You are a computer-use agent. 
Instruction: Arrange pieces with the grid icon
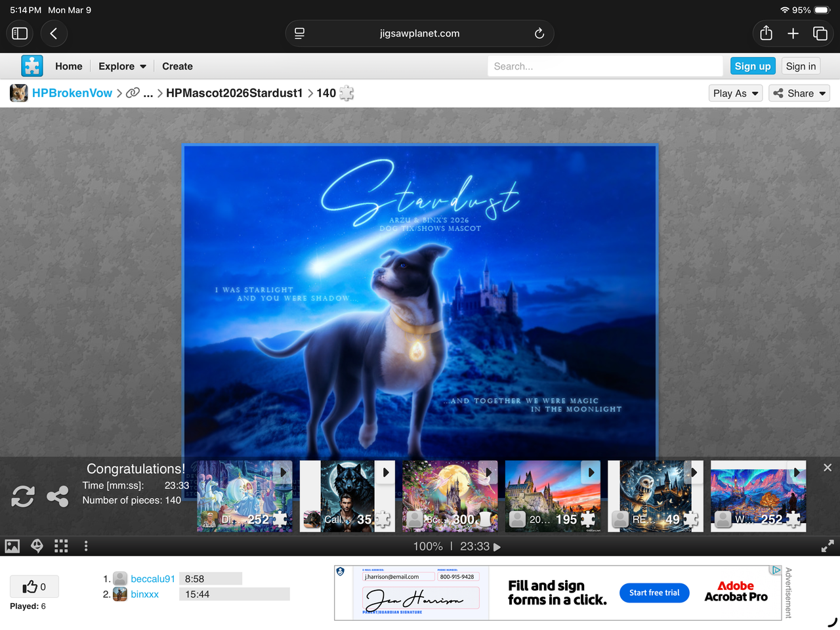click(61, 546)
